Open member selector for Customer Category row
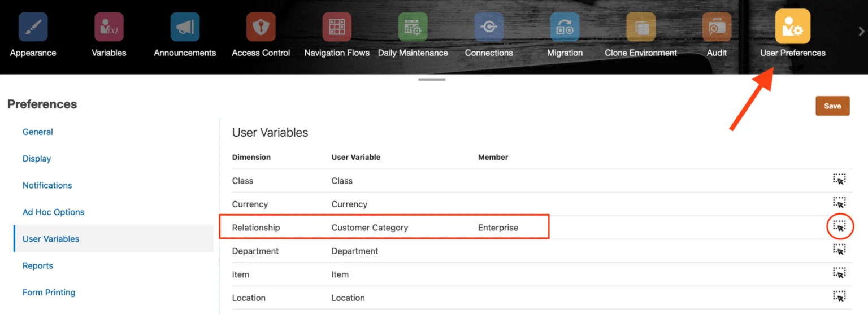This screenshot has height=314, width=868. pyautogui.click(x=839, y=226)
